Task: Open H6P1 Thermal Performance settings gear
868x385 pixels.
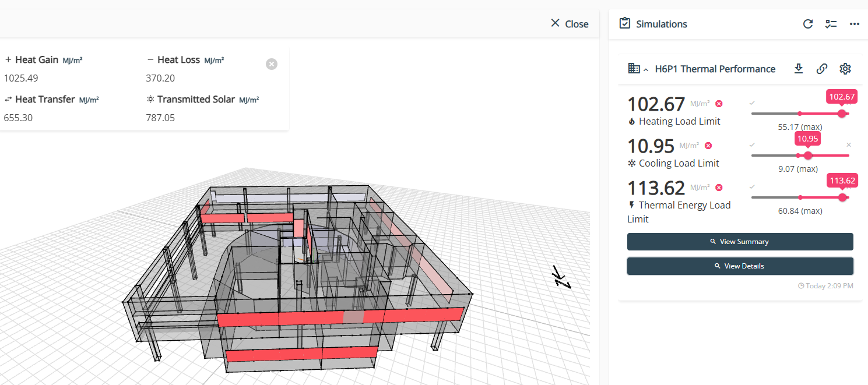Action: (x=845, y=69)
